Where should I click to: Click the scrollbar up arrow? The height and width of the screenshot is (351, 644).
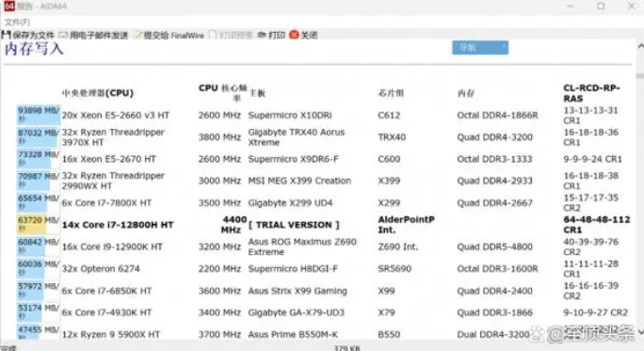coord(640,46)
